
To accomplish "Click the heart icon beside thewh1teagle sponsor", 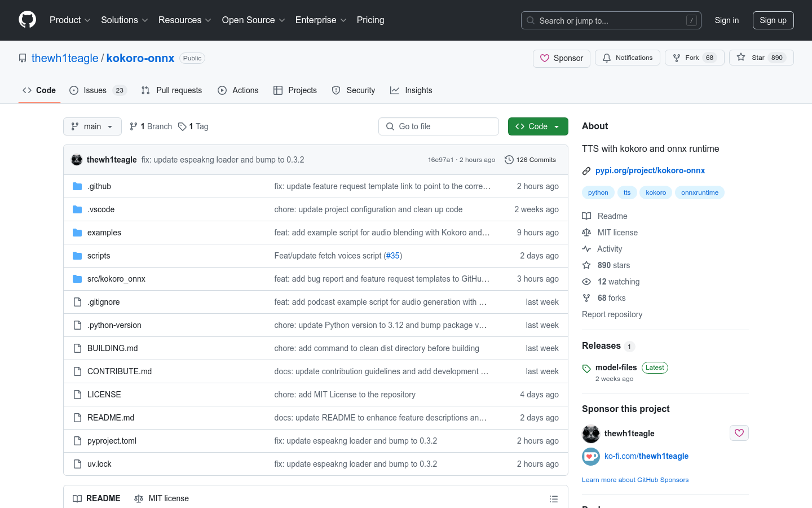I will (x=739, y=433).
